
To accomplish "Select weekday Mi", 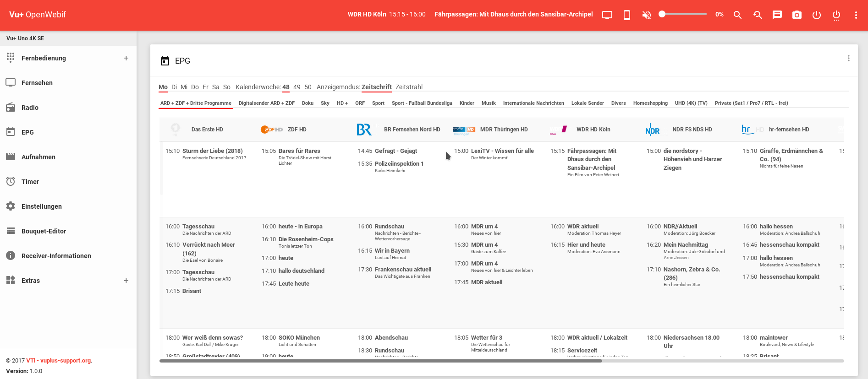I will point(184,87).
